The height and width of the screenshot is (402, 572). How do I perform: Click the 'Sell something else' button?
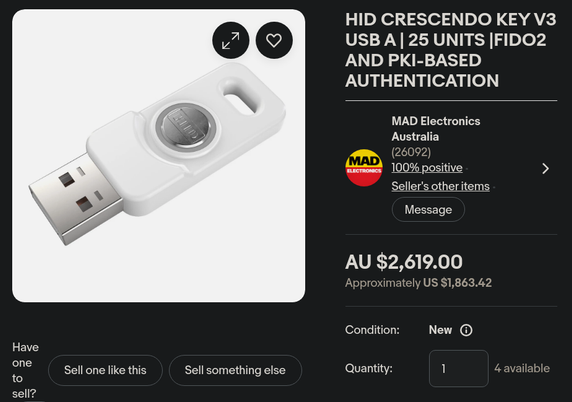pos(235,370)
